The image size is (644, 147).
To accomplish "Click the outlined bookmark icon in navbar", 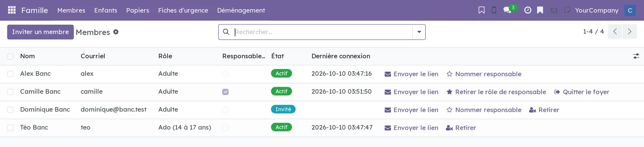I will 481,10.
